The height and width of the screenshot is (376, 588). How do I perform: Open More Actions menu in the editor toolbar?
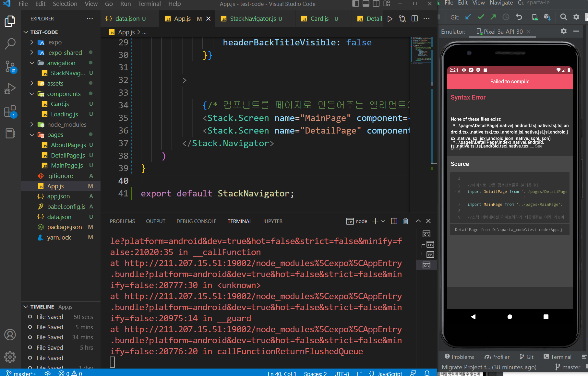[426, 19]
